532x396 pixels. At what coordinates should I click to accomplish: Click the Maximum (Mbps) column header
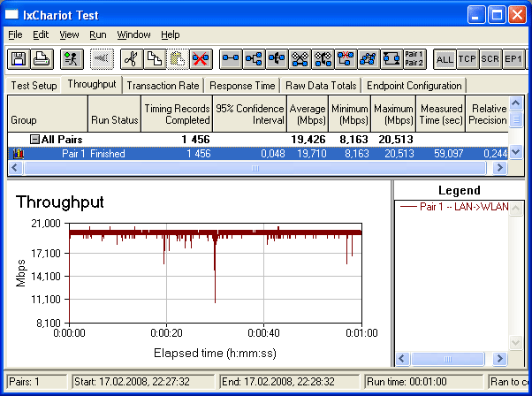[393, 114]
